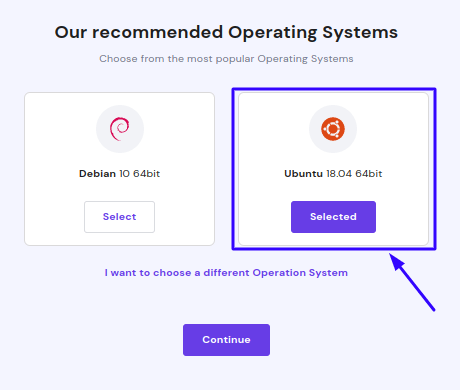Click the arrowhead tip pointing at Ubuntu card
Screen dimensions: 460x390
point(390,254)
